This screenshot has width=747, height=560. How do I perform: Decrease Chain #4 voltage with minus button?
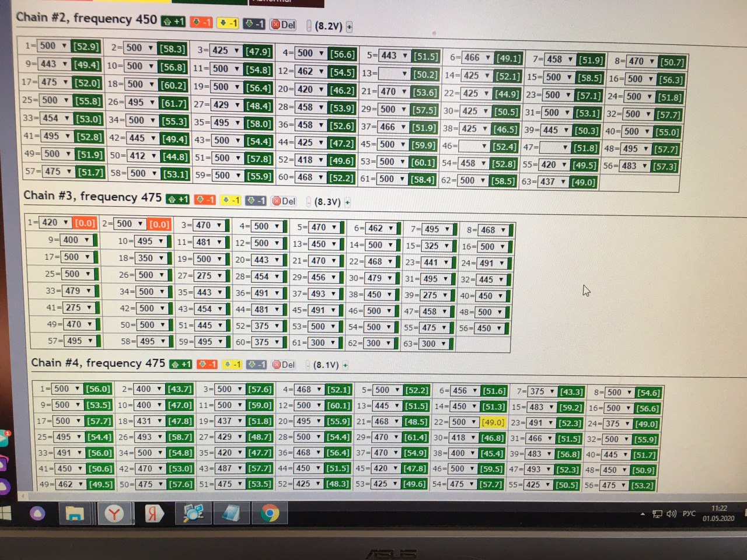click(x=308, y=365)
